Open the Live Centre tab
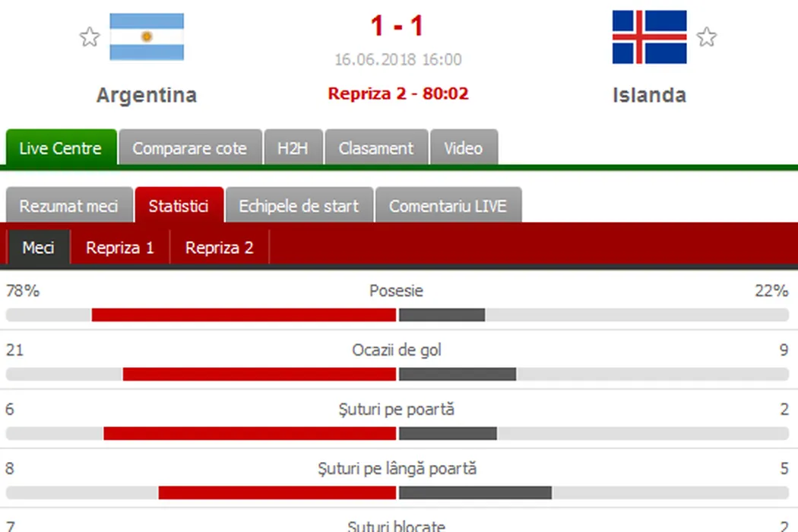 [60, 148]
